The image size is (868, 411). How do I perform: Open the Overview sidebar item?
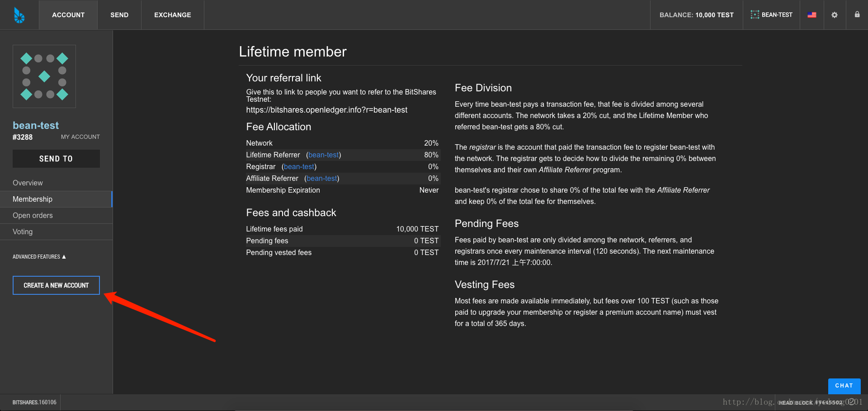(x=56, y=183)
